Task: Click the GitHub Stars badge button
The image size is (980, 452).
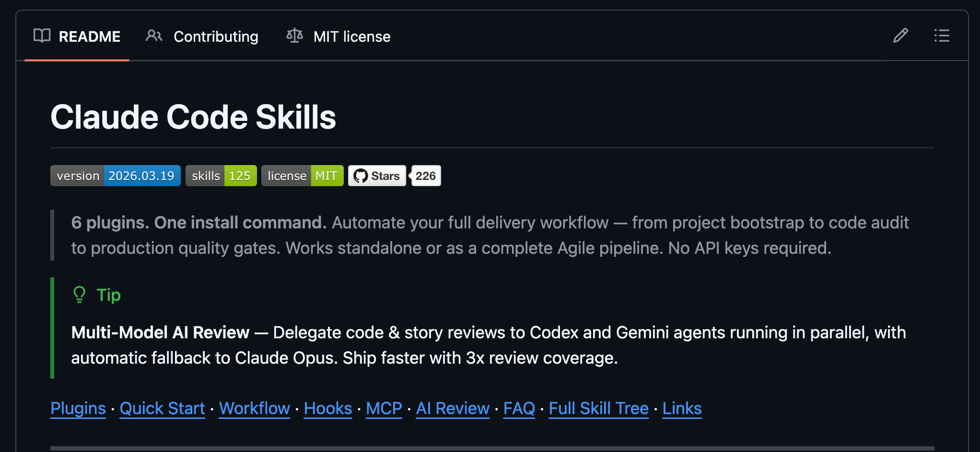Action: [x=377, y=176]
